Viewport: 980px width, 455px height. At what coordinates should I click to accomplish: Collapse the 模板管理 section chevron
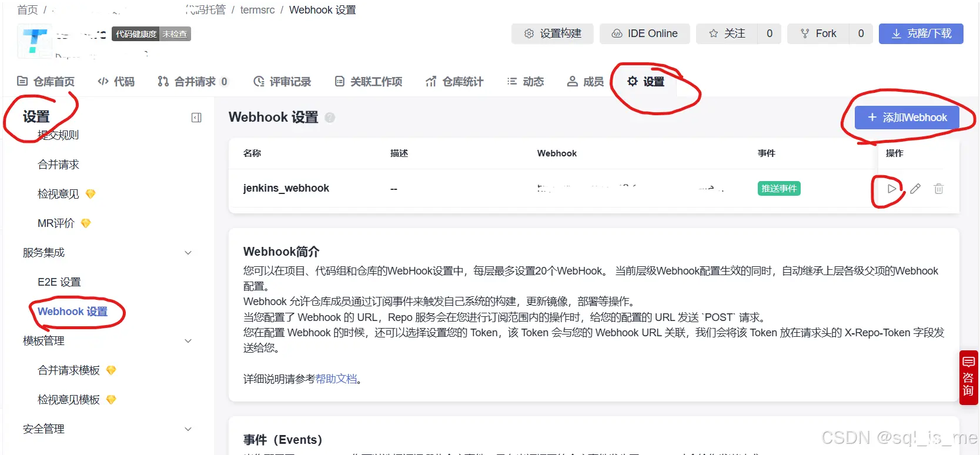click(188, 341)
